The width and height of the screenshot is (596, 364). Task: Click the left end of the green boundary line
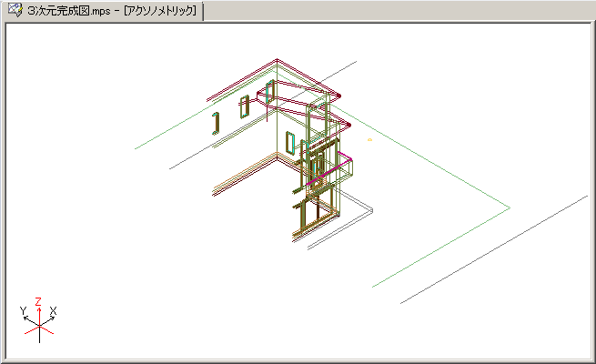136,148
